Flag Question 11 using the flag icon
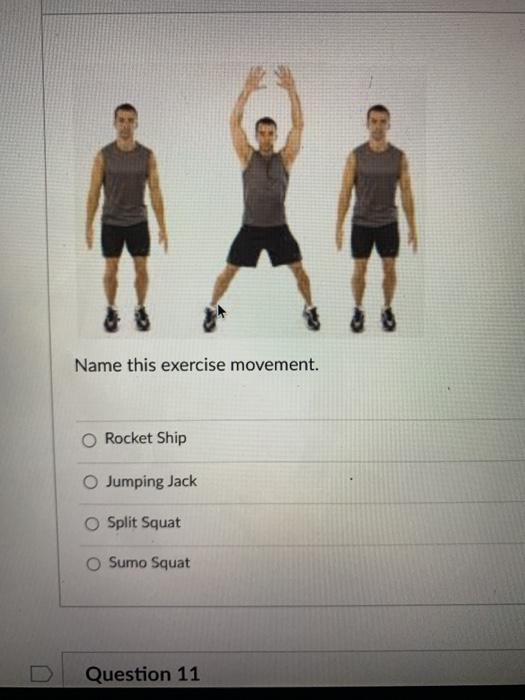This screenshot has height=700, width=525. tap(42, 673)
